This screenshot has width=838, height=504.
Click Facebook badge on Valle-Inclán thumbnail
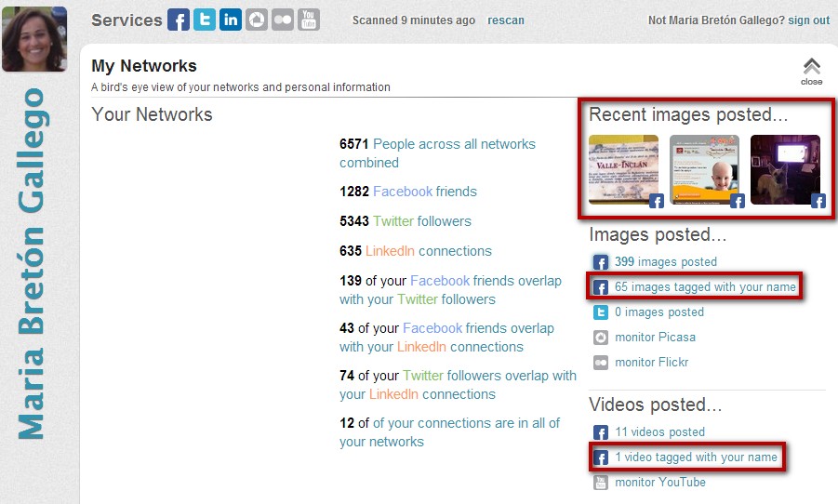click(x=657, y=201)
